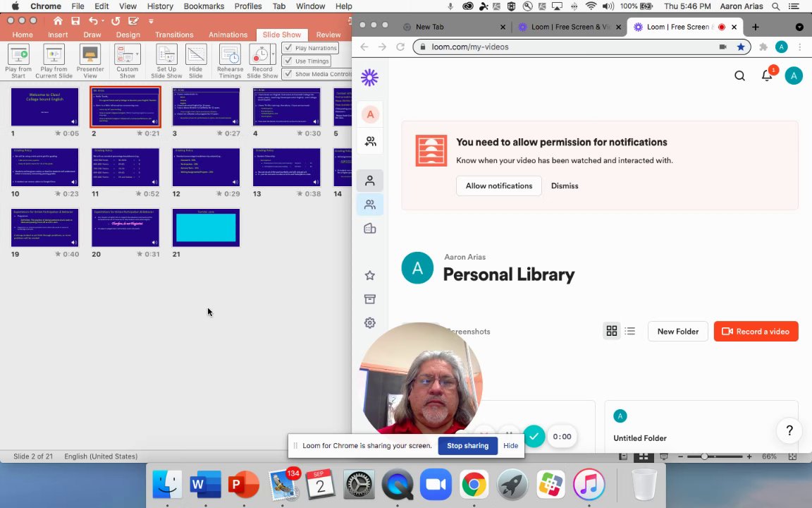
Task: Open Bookmarks menu in menu bar
Action: [204, 6]
